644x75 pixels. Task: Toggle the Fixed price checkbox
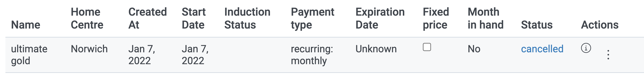(x=427, y=47)
